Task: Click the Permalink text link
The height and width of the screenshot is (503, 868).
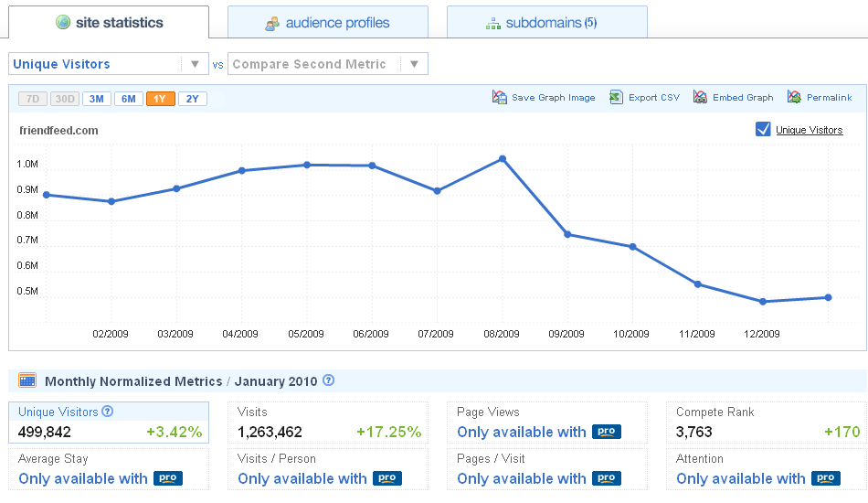Action: (830, 98)
